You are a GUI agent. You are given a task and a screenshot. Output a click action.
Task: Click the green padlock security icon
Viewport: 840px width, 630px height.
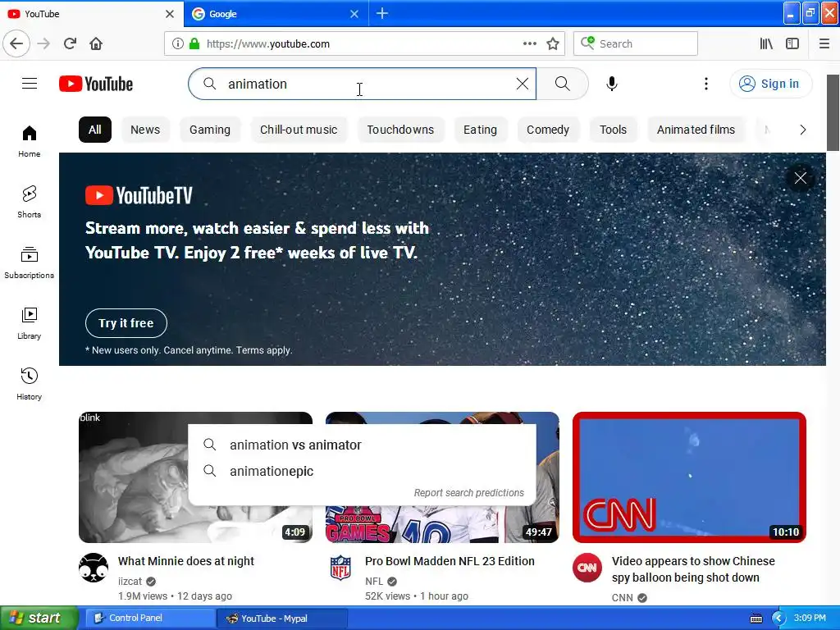click(x=194, y=43)
